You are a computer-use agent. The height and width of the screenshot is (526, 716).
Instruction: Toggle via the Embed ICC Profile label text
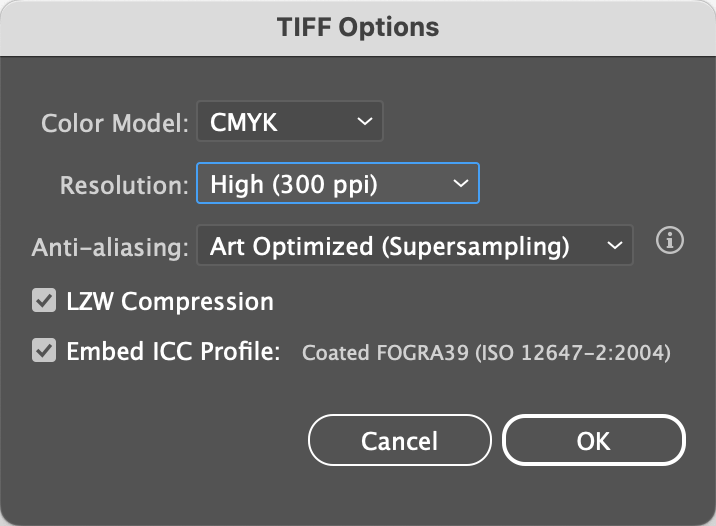tap(174, 351)
